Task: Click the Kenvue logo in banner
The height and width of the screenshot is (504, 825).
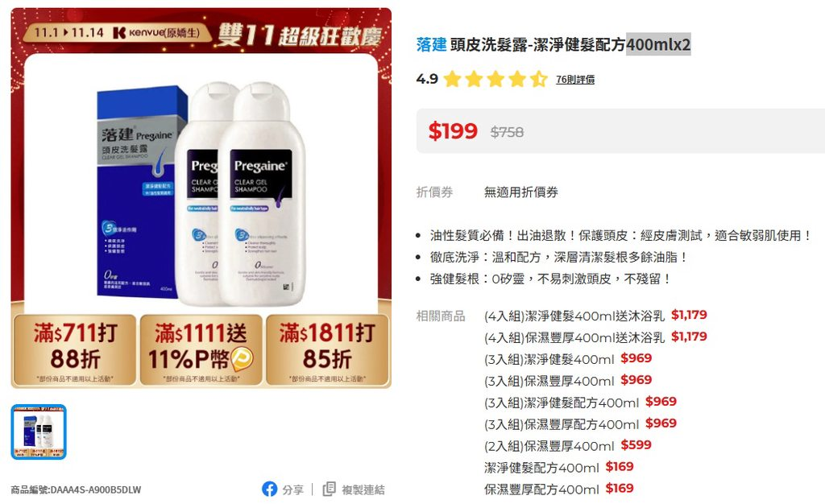Action: 157,32
